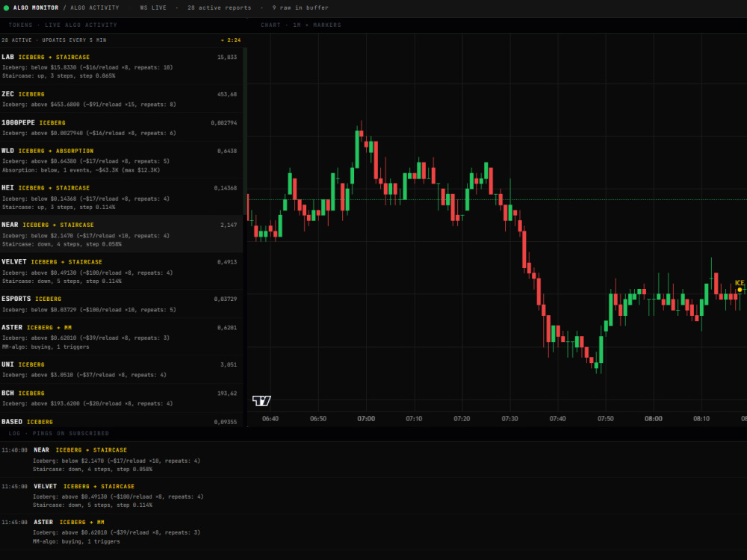Click the dotted green price line on chart
Image resolution: width=747 pixels, height=560 pixels.
click(497, 199)
